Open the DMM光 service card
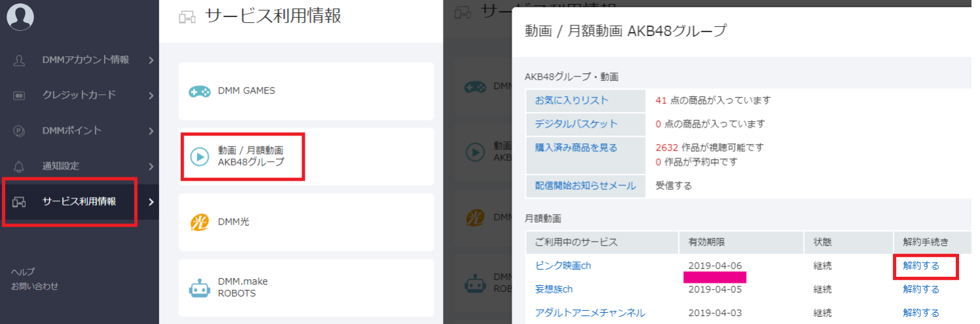Image resolution: width=980 pixels, height=324 pixels. click(306, 222)
